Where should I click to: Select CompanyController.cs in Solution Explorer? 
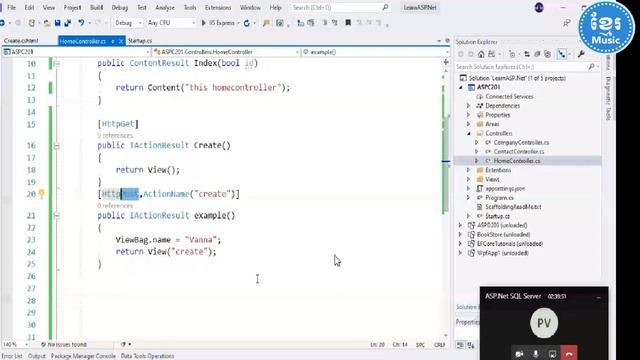pos(521,142)
